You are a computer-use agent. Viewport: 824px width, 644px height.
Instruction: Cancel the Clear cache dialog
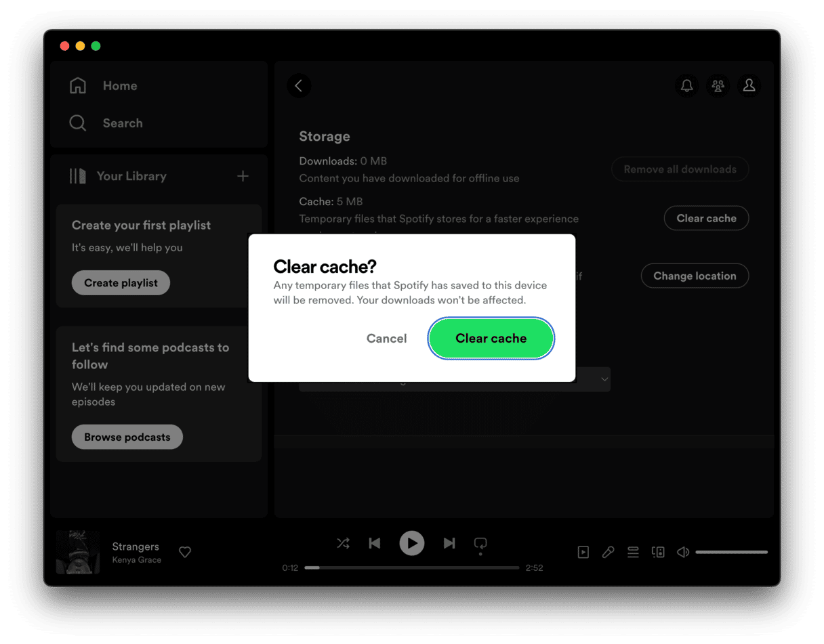coord(386,339)
